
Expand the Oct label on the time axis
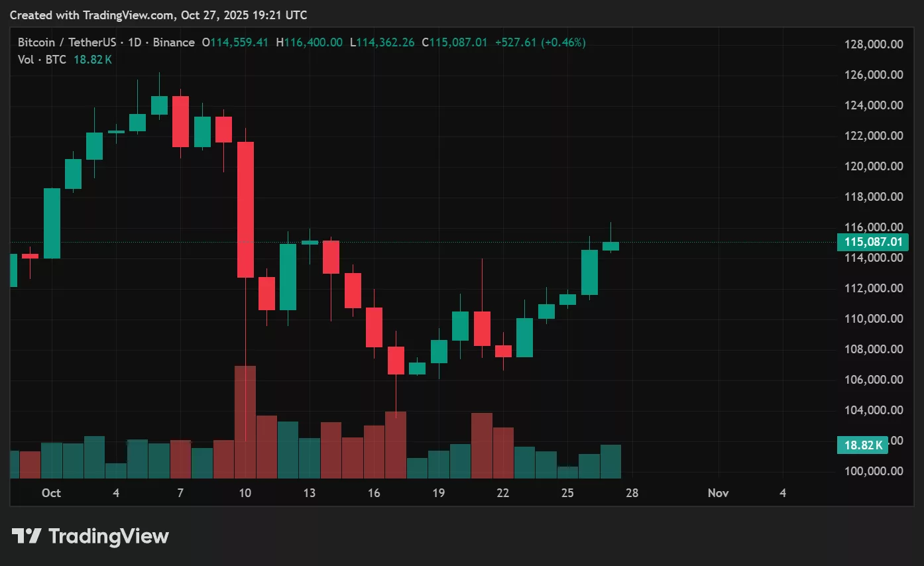click(x=51, y=493)
